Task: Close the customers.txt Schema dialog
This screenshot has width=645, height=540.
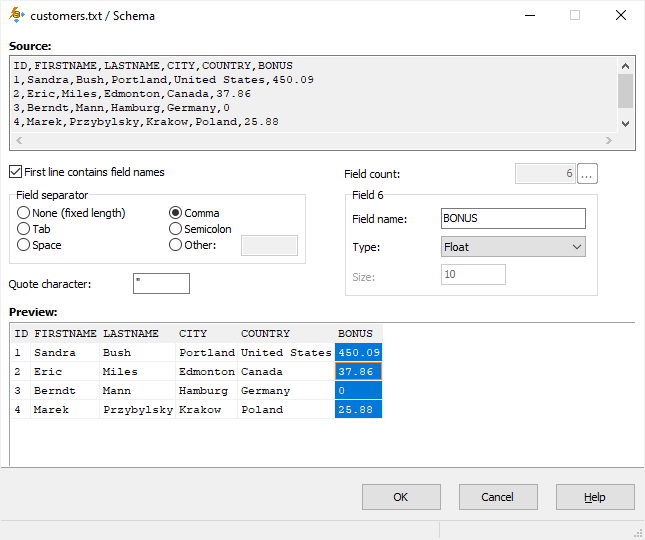Action: 621,15
